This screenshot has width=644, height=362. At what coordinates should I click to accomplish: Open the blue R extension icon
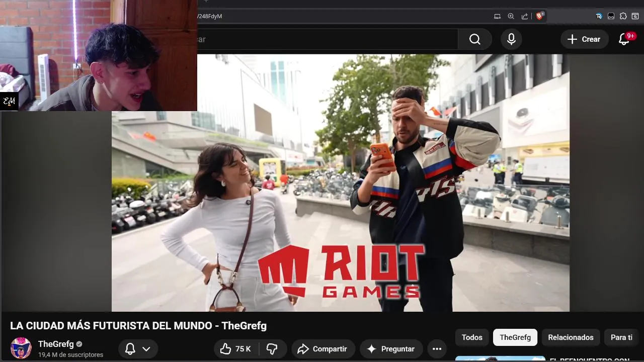(x=599, y=16)
